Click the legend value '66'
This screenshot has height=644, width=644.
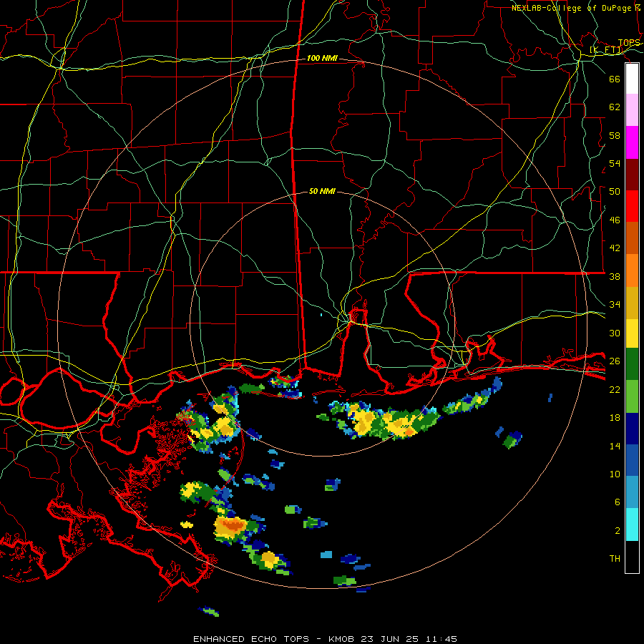click(x=615, y=79)
